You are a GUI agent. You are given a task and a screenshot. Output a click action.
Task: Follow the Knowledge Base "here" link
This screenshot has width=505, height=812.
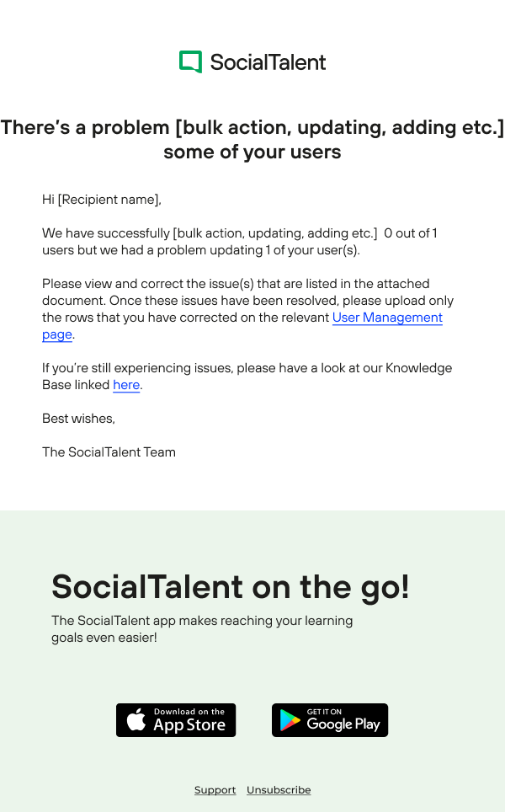click(126, 385)
